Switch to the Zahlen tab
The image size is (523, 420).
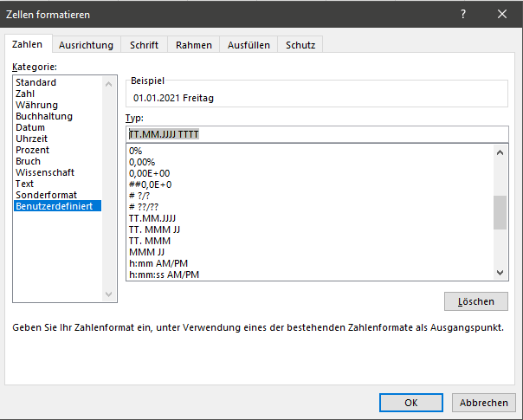click(x=28, y=44)
